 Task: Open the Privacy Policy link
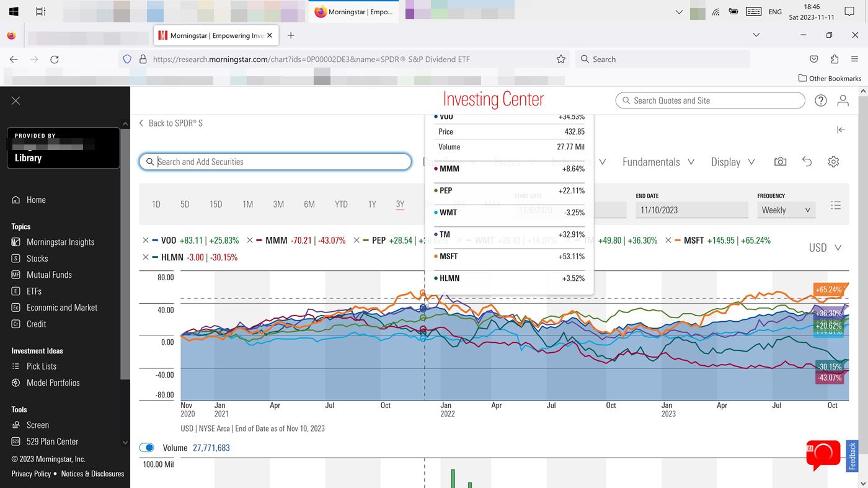(x=31, y=474)
